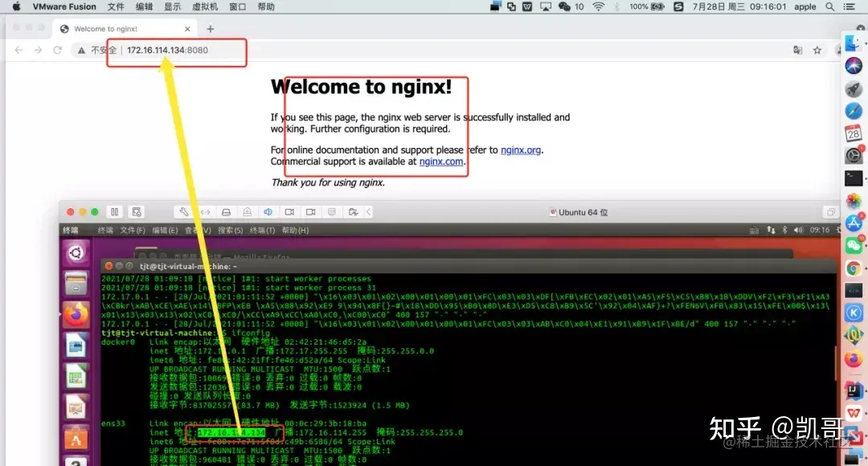Open Safari from macOS Dock
Image resolution: width=868 pixels, height=466 pixels.
pos(853,111)
